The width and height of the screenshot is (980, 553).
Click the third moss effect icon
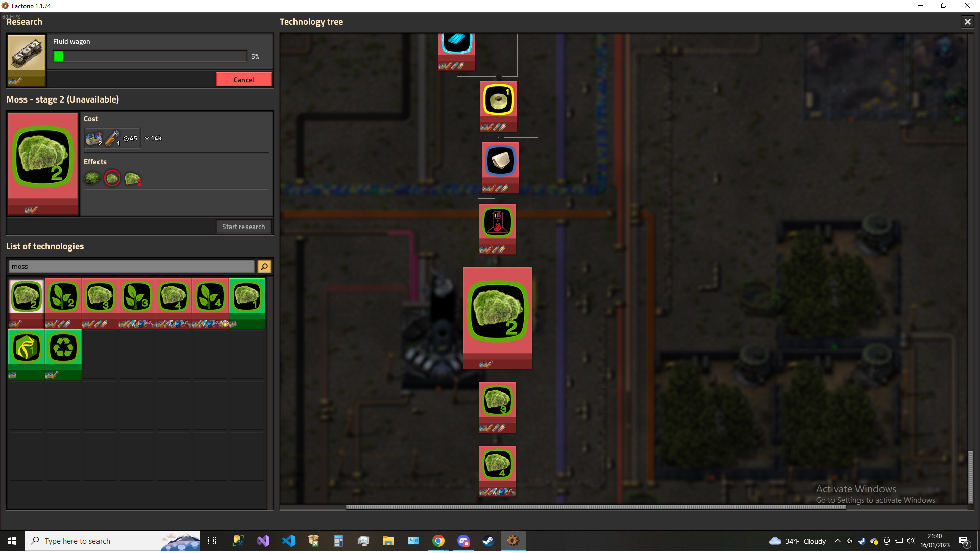(x=132, y=178)
